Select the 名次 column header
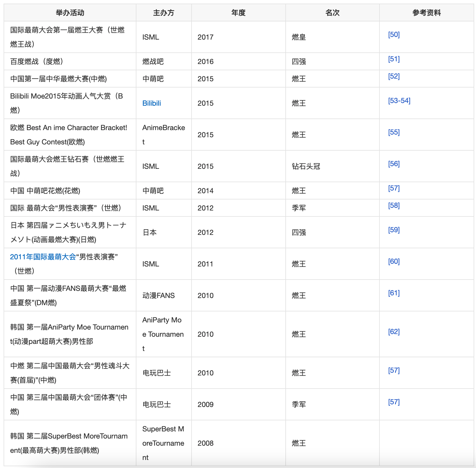Viewport: 476px width, 468px height. click(332, 13)
